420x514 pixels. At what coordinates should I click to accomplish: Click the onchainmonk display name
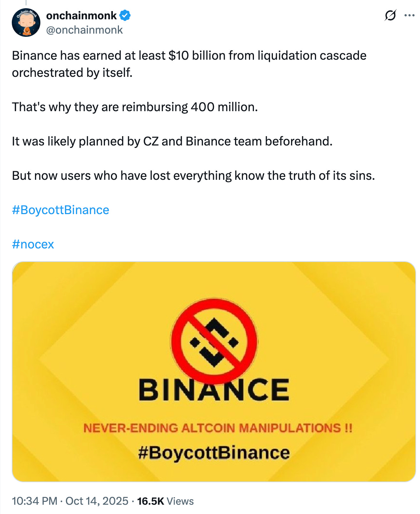click(81, 15)
